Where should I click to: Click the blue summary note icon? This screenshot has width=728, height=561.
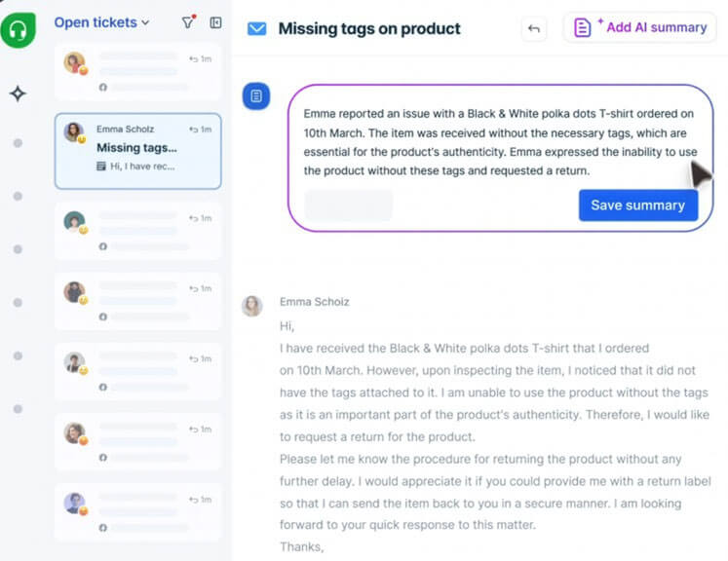pyautogui.click(x=256, y=95)
